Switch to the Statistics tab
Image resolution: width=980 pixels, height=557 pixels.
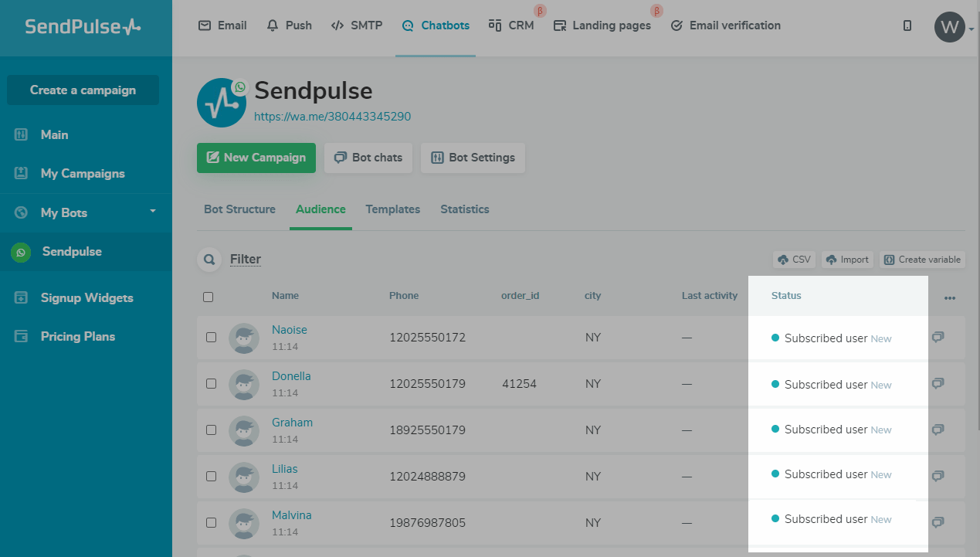465,209
